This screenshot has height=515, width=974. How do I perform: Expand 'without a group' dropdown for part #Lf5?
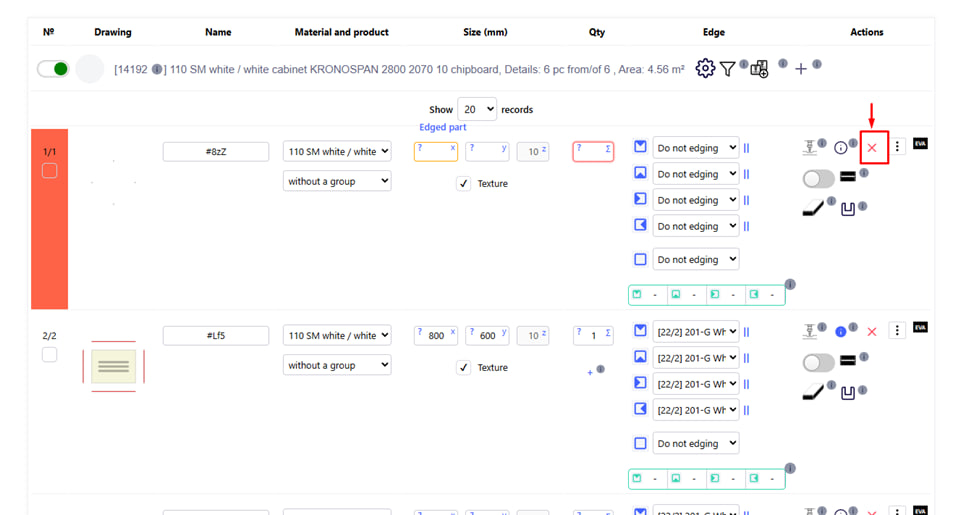[x=337, y=366]
